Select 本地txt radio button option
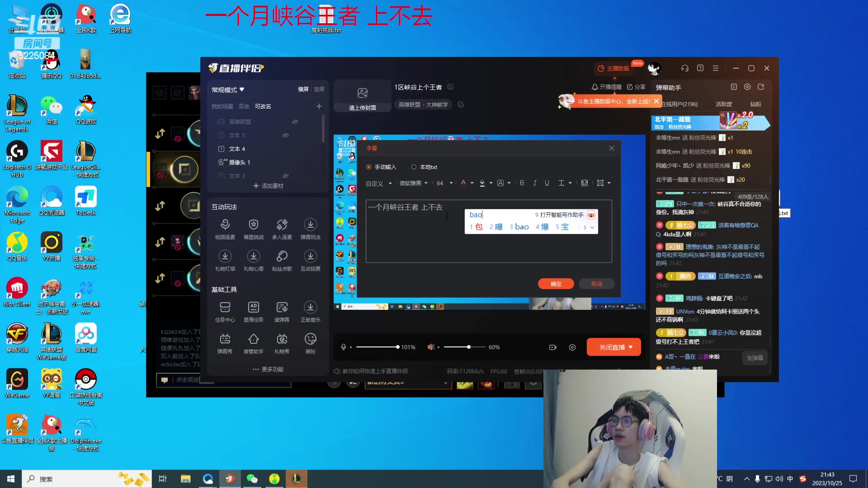This screenshot has width=868, height=488. 413,167
